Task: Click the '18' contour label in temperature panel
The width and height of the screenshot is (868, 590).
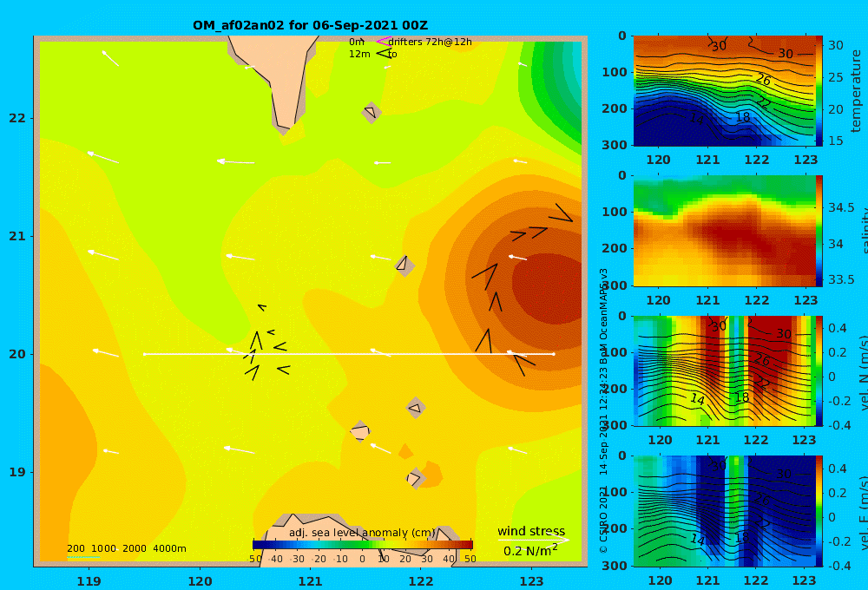Action: [742, 117]
